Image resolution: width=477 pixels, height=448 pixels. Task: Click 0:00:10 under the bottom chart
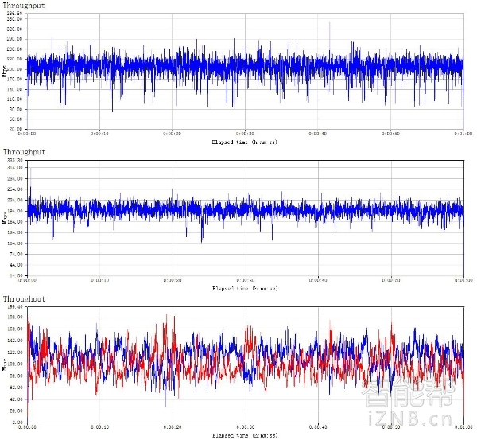pos(100,427)
